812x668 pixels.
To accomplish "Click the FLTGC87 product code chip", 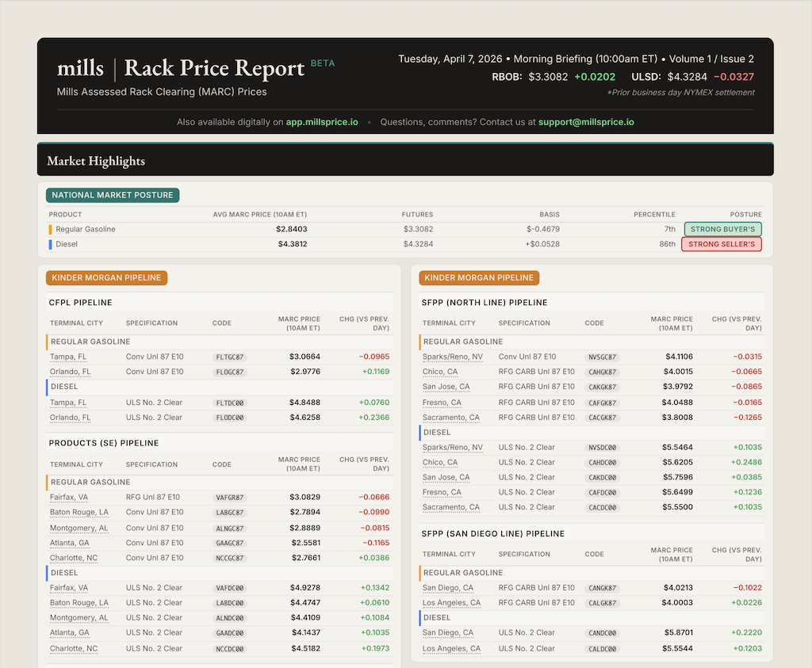I will (x=230, y=357).
